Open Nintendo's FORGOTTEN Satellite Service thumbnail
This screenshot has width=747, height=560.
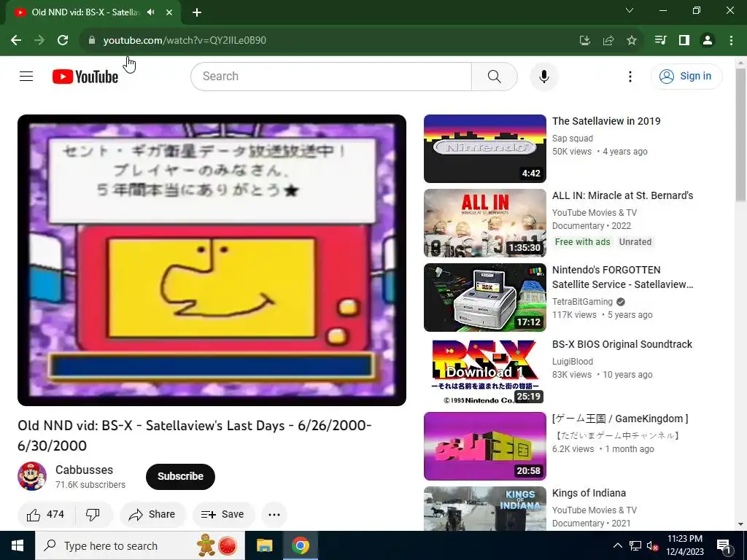pyautogui.click(x=484, y=297)
